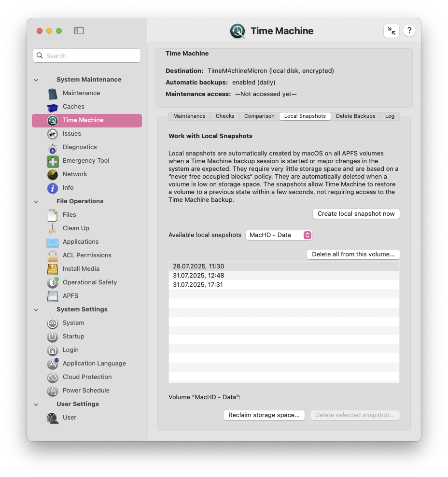The image size is (448, 477).
Task: Click the System Maintenance section header
Action: 89,80
